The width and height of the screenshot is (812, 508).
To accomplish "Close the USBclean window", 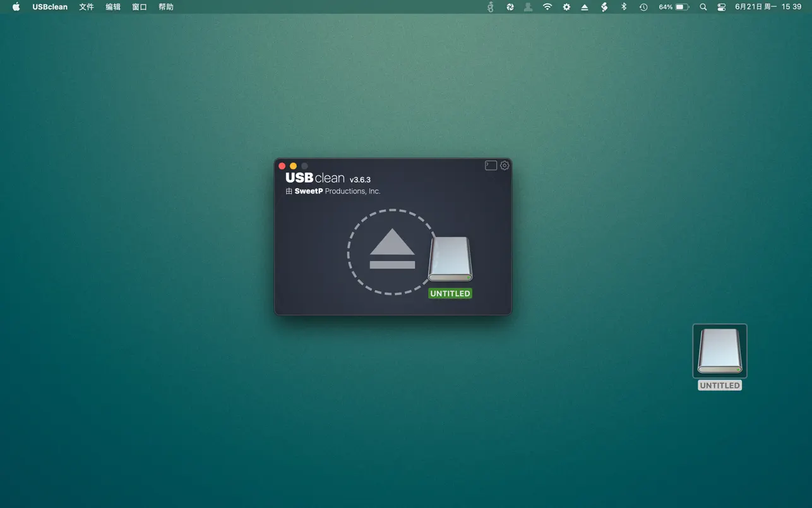I will click(x=282, y=166).
